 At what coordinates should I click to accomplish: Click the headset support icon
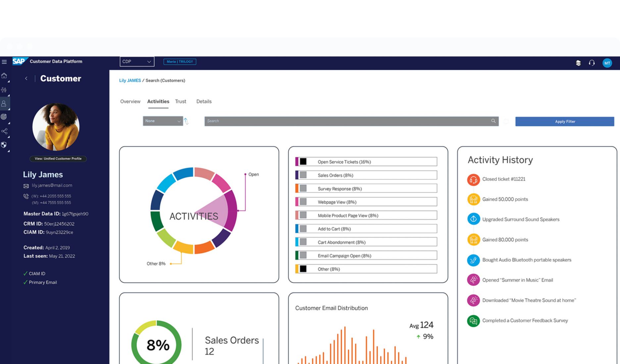592,63
